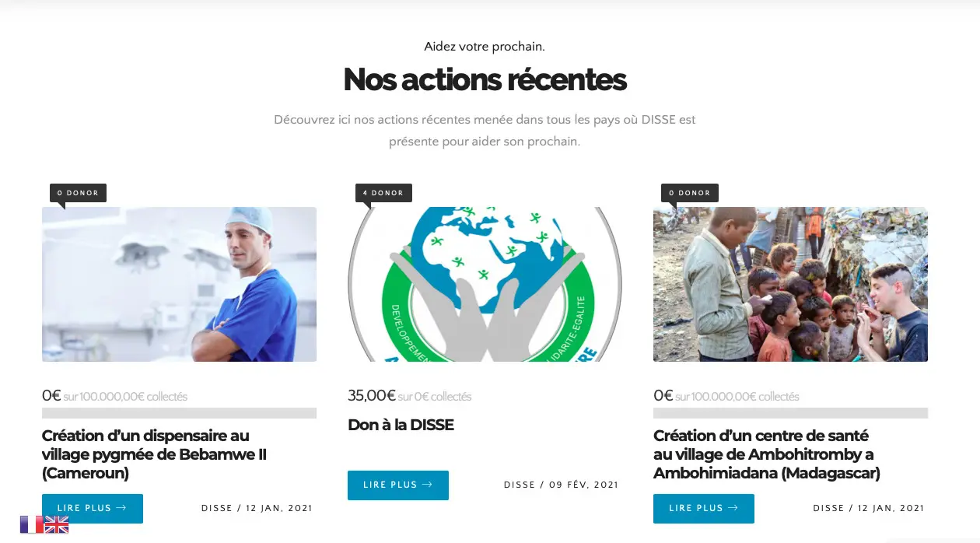
Task: Click the Nos actions récentes heading
Action: (485, 79)
